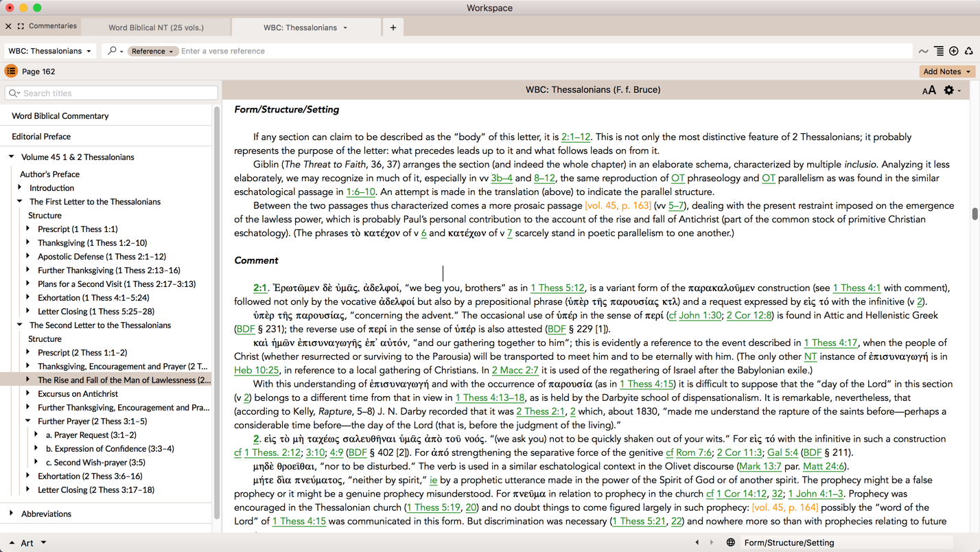Click the indented lines layout icon
Image resolution: width=980 pixels, height=552 pixels.
tap(938, 51)
